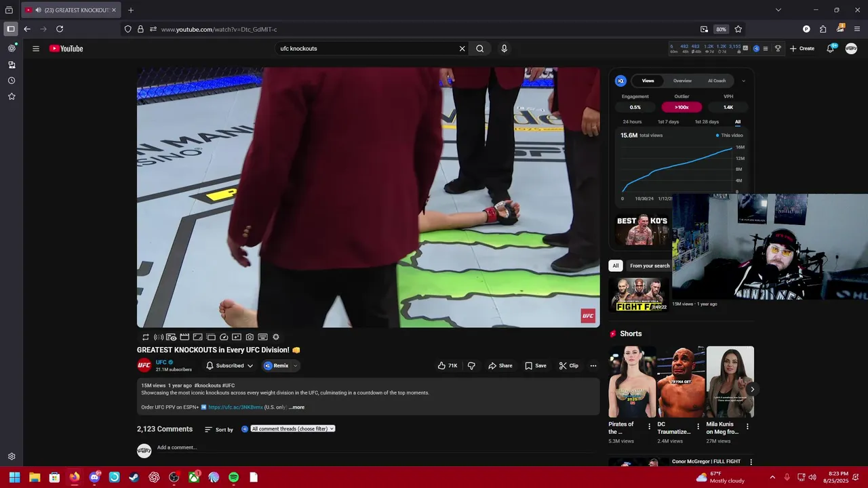Open browser extensions puzzle icon
This screenshot has width=868, height=488.
pos(823,29)
